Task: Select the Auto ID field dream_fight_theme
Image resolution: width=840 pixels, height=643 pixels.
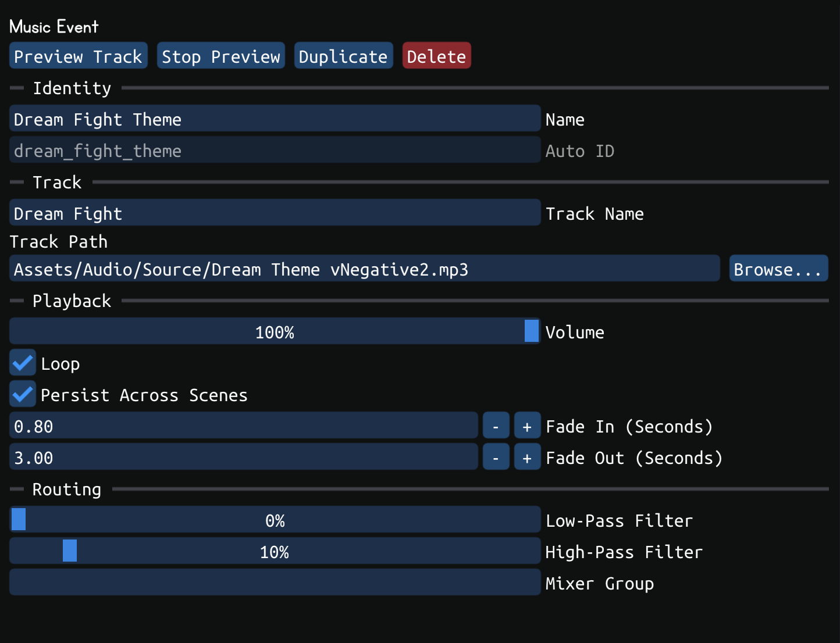Action: coord(275,151)
